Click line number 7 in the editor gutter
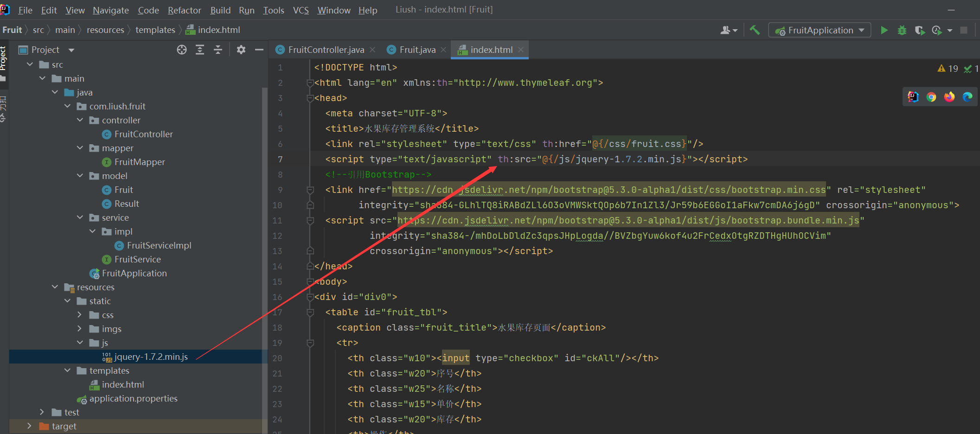Viewport: 980px width, 434px height. pyautogui.click(x=280, y=159)
